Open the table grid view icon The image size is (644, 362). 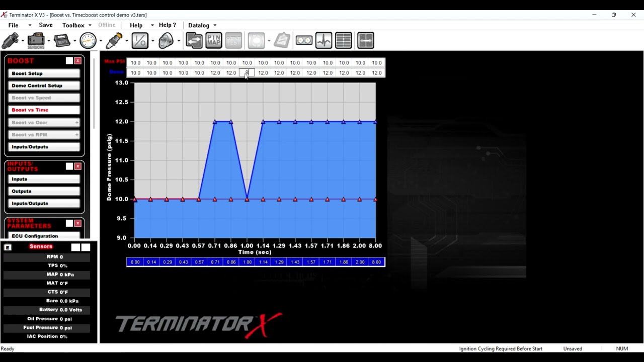tap(343, 40)
